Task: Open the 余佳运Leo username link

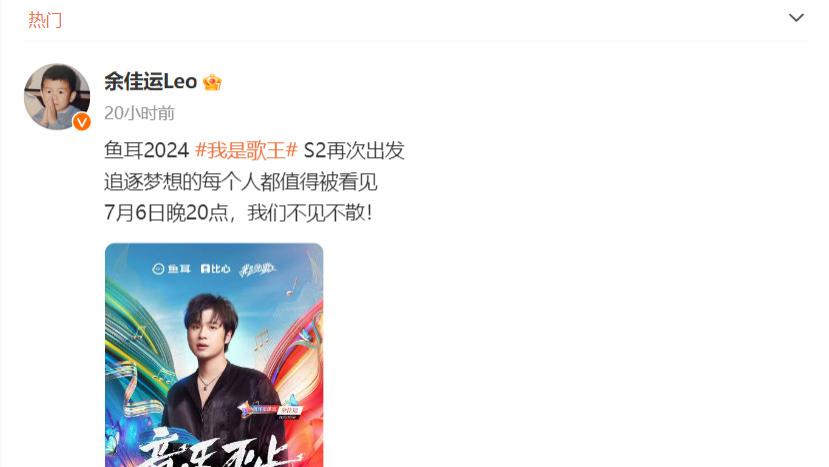Action: [150, 81]
